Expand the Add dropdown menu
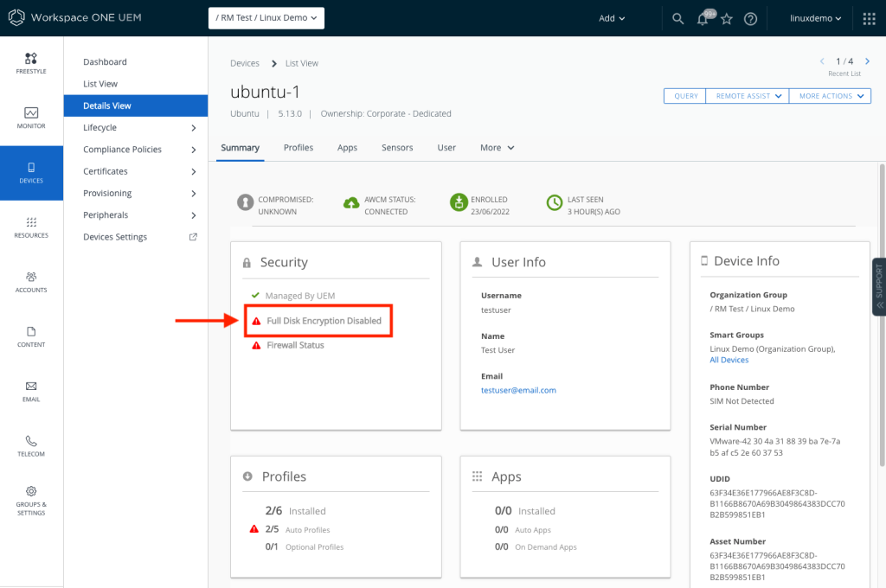 [x=612, y=18]
